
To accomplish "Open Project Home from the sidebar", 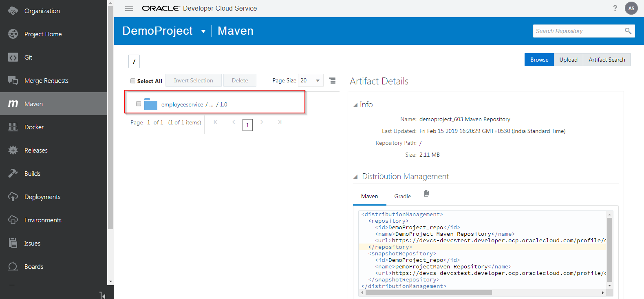I will (43, 34).
